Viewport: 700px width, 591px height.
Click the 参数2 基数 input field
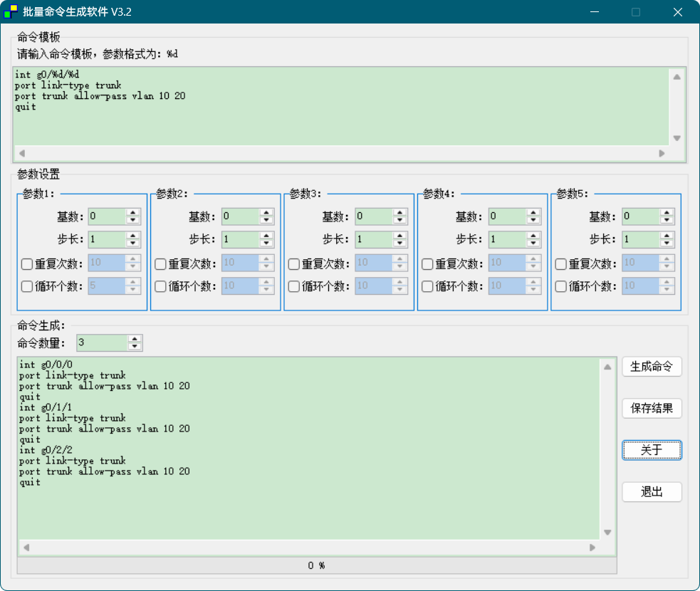(239, 216)
